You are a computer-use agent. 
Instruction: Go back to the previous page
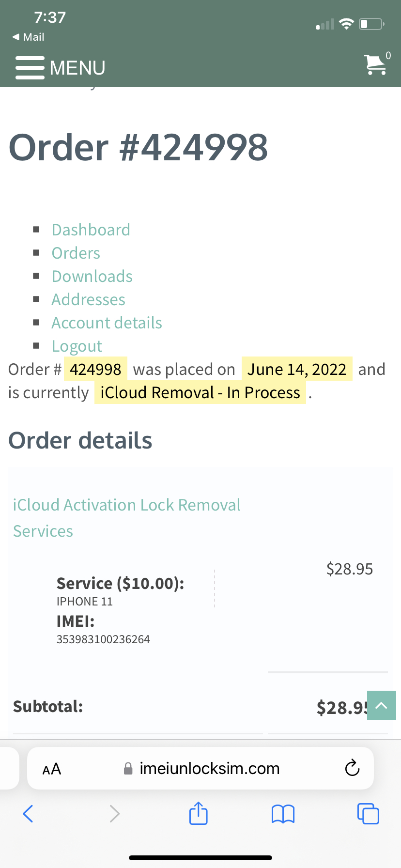(x=28, y=814)
